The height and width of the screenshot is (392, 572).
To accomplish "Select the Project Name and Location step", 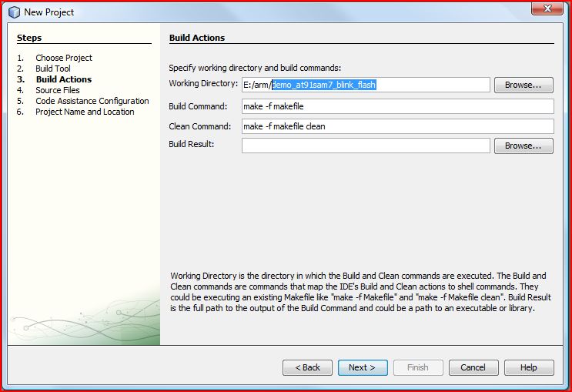I will 85,112.
